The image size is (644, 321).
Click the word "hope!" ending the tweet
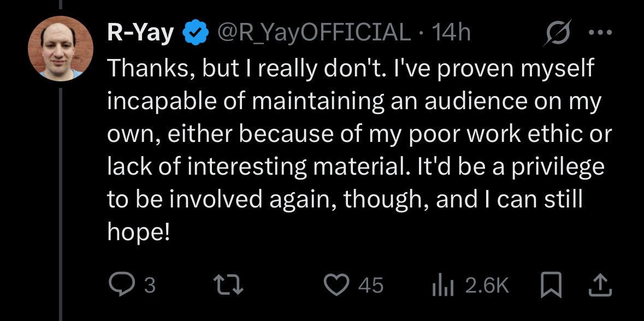point(139,232)
